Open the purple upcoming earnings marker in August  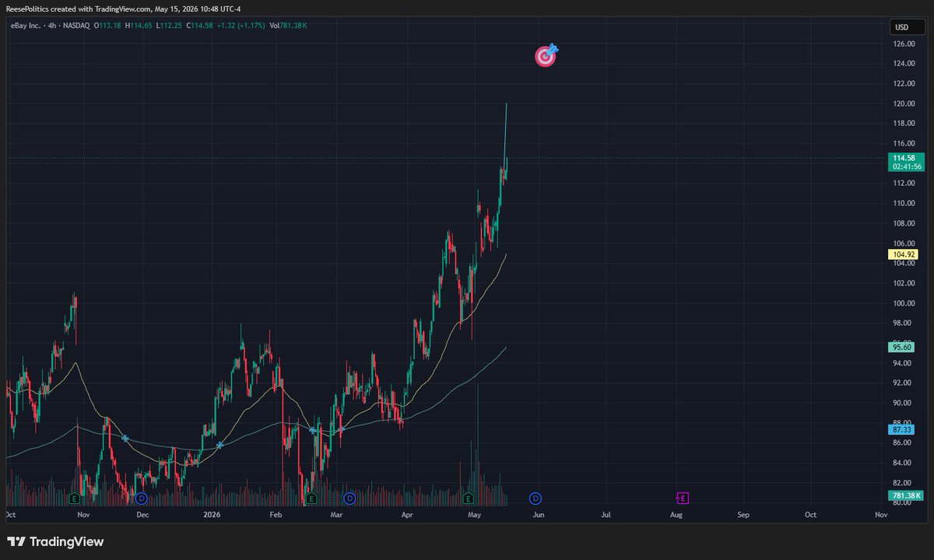click(x=683, y=498)
